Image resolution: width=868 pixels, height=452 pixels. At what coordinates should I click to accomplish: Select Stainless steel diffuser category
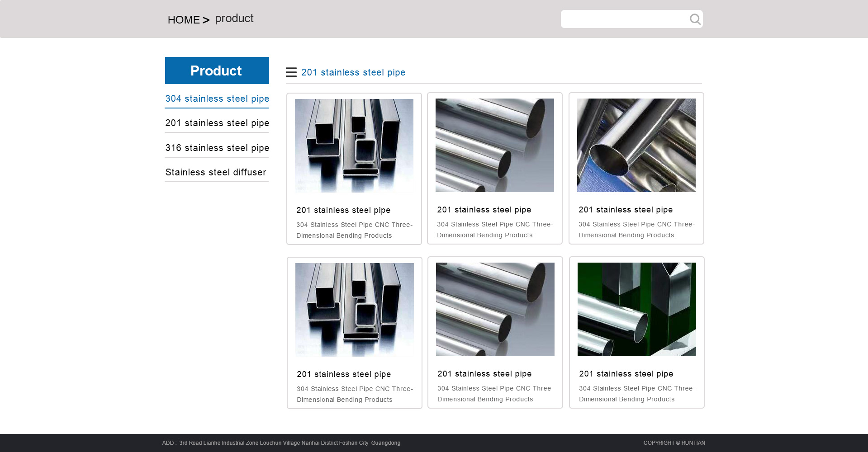[x=216, y=172]
